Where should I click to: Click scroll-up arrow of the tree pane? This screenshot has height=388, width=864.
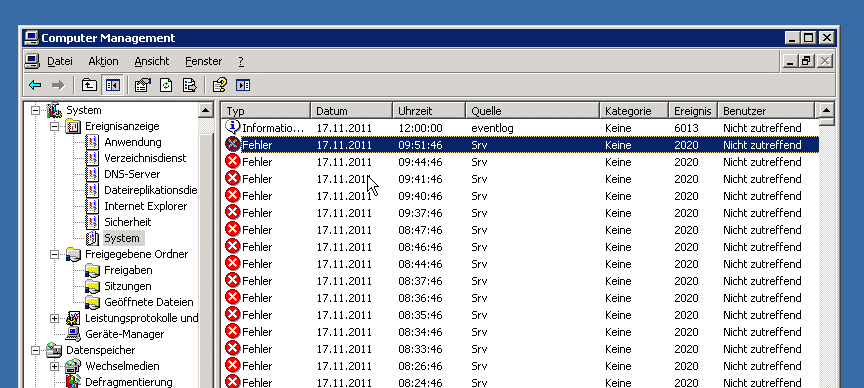[205, 110]
